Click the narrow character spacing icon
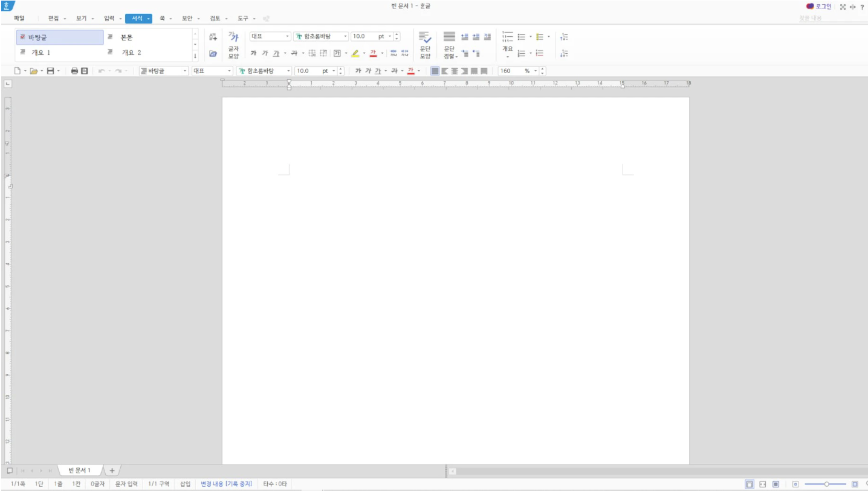Screen dimensions: 868x494 pyautogui.click(x=394, y=53)
